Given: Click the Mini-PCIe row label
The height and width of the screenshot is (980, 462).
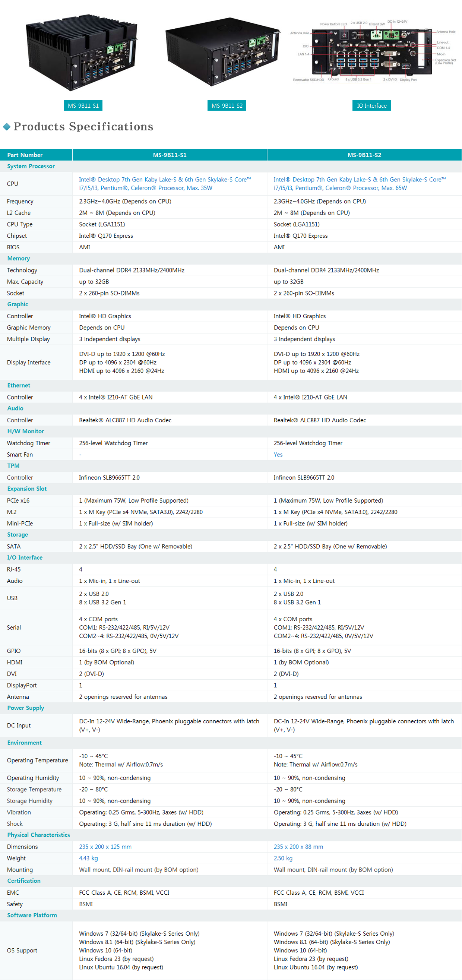Looking at the screenshot, I should coord(20,524).
